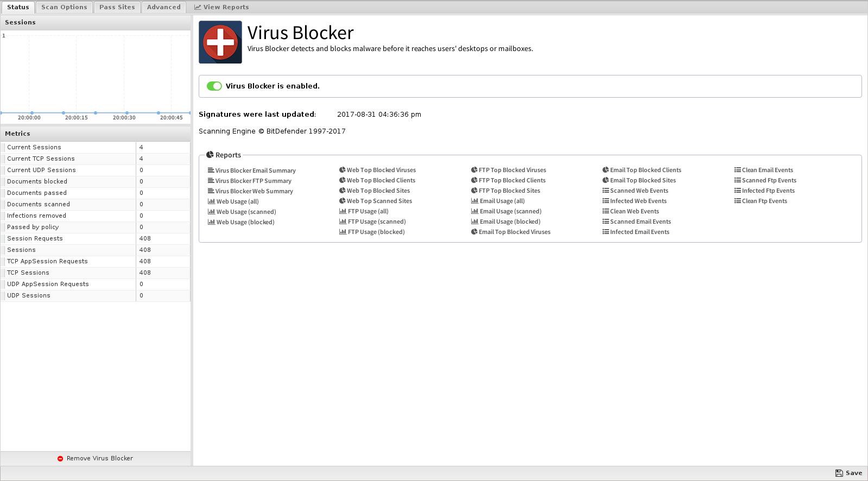Click pie icon beside Email Top Blocked Viruses
Image resolution: width=868 pixels, height=481 pixels.
pyautogui.click(x=474, y=232)
